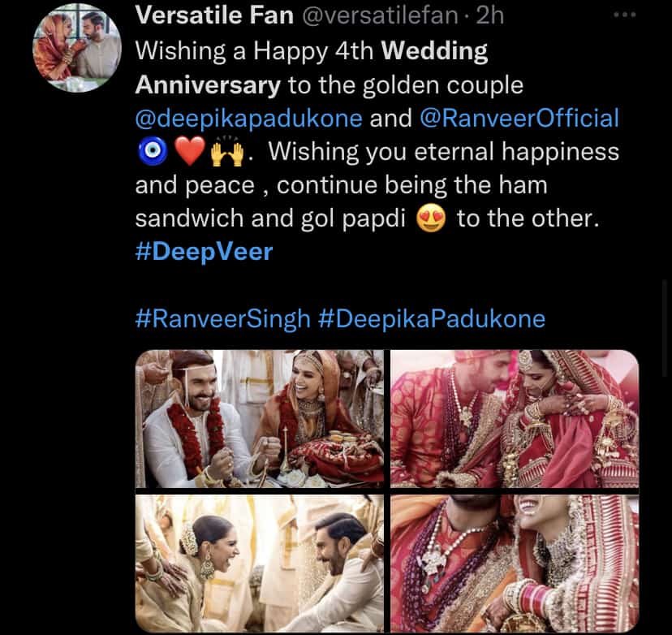The width and height of the screenshot is (672, 635).
Task: Open the @RanveerOfficial mention
Action: [x=519, y=118]
